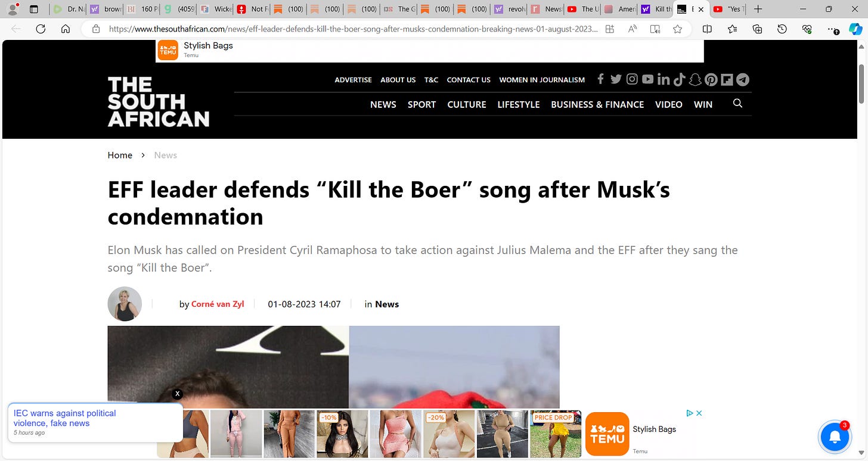This screenshot has height=461, width=868.
Task: Click the address bar URL field
Action: [x=353, y=29]
